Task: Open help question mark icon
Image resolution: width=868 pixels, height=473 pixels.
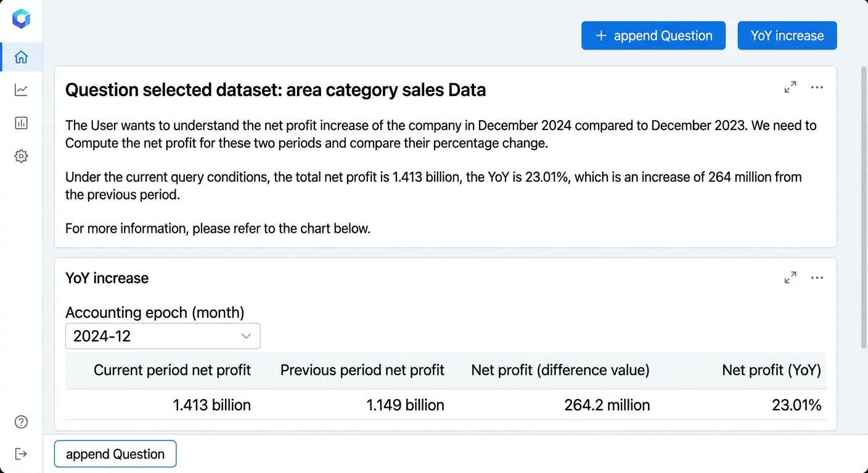Action: pos(21,422)
